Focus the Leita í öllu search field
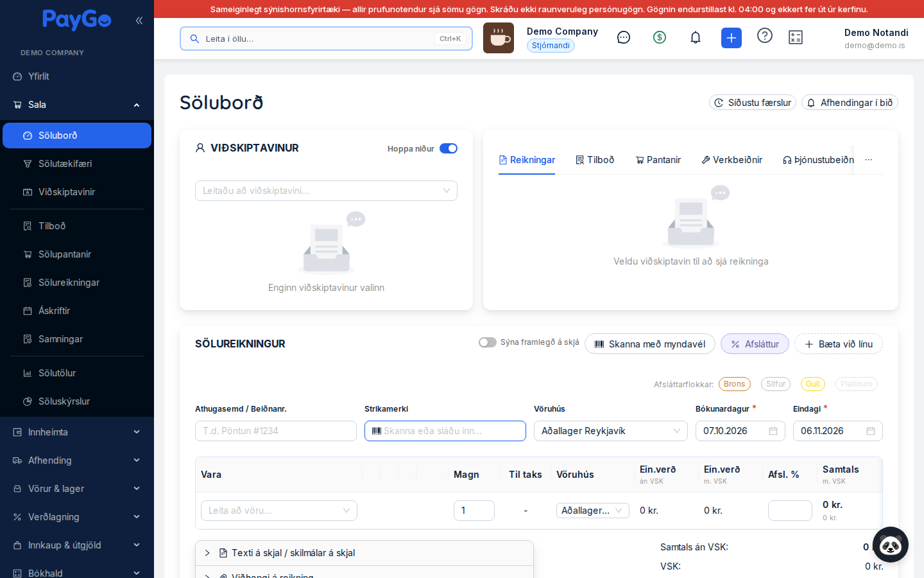Image resolution: width=924 pixels, height=578 pixels. pos(326,39)
